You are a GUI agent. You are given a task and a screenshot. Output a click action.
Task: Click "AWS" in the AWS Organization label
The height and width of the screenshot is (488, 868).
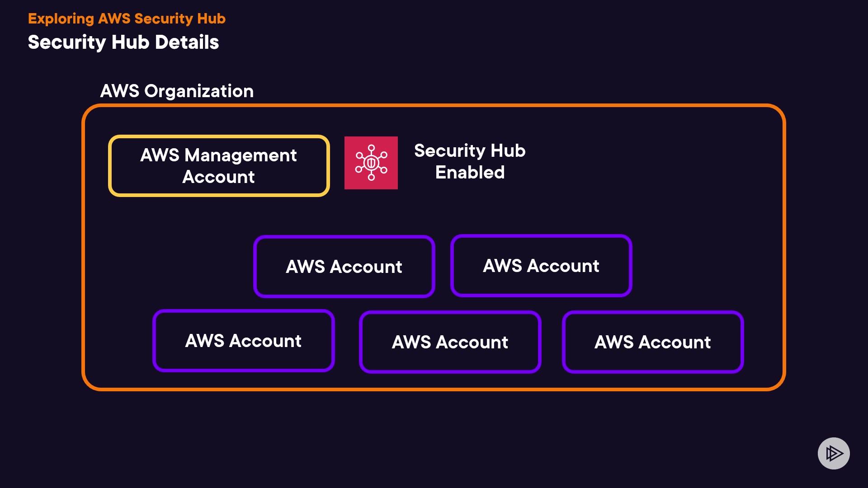(x=119, y=91)
